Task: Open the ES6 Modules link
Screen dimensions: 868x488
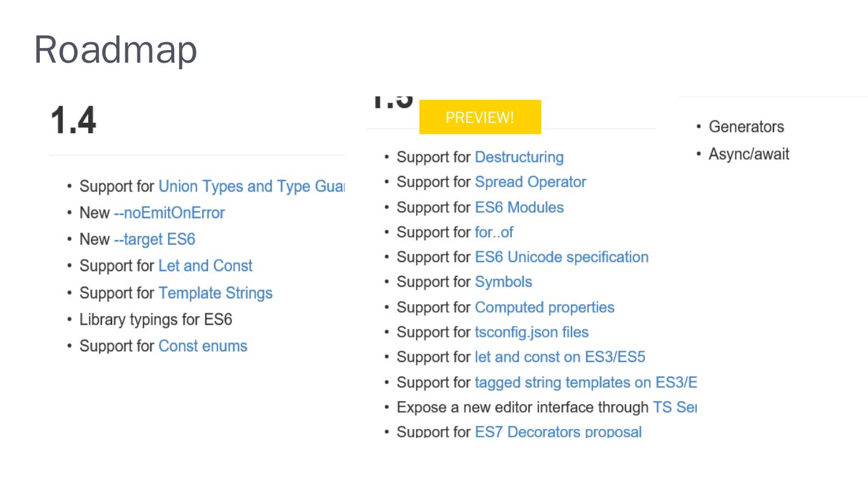Action: click(519, 208)
